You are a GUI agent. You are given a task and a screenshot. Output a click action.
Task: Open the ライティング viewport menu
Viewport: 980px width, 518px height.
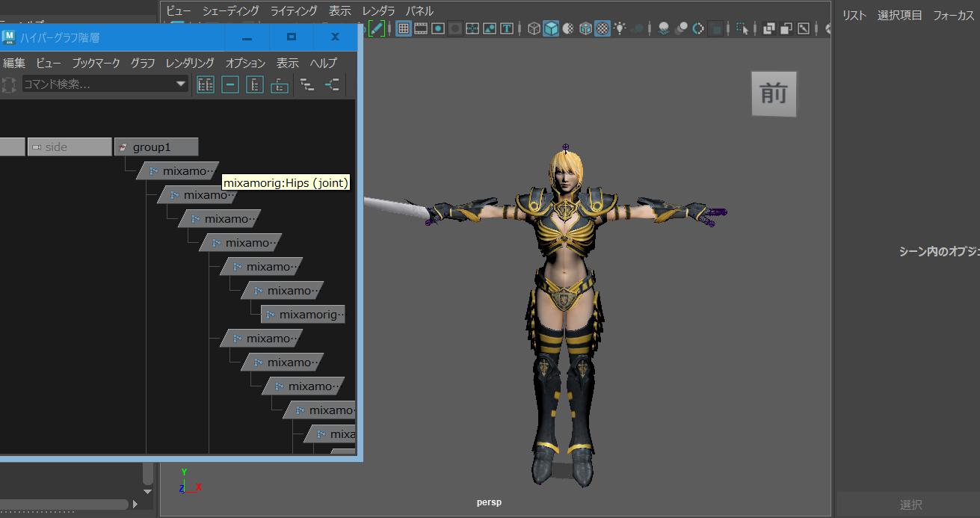tap(294, 10)
